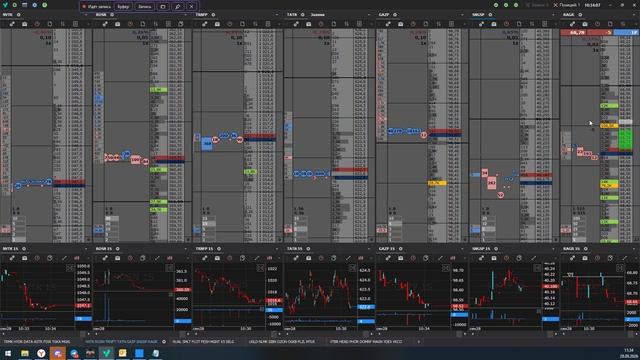Click the window icon in the recording toolbar

click(163, 7)
